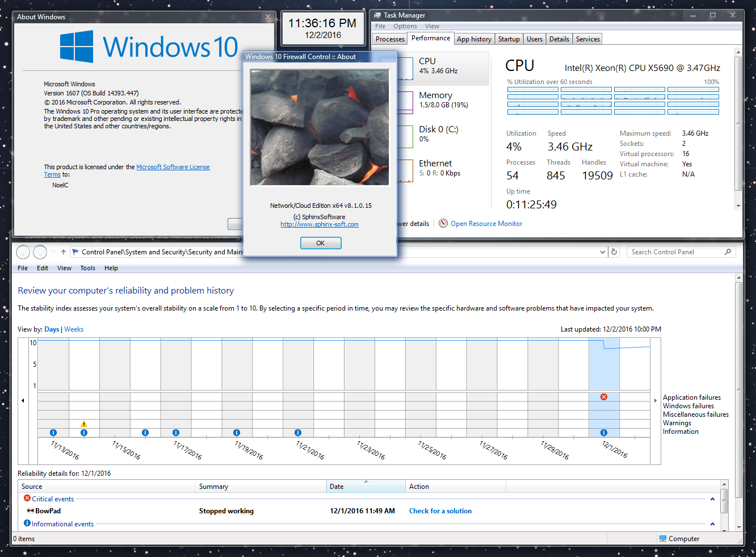The height and width of the screenshot is (557, 756).
Task: Click the Task Manager vertical scrollbar
Action: point(738,129)
